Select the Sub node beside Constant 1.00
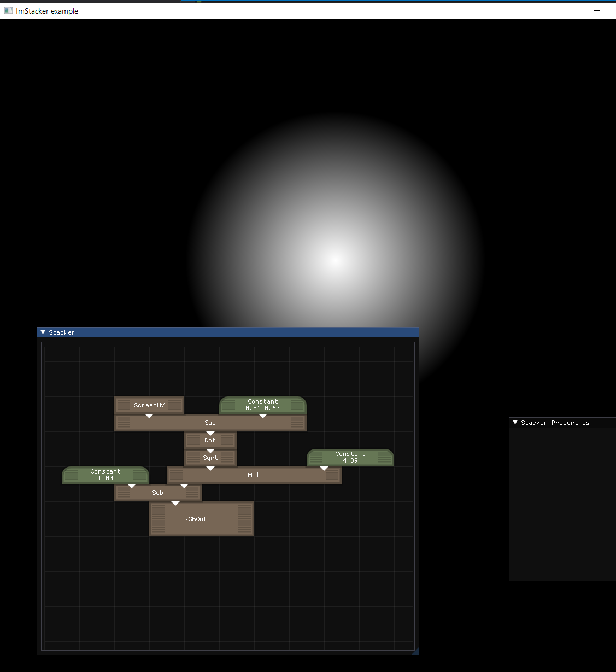 pyautogui.click(x=157, y=493)
